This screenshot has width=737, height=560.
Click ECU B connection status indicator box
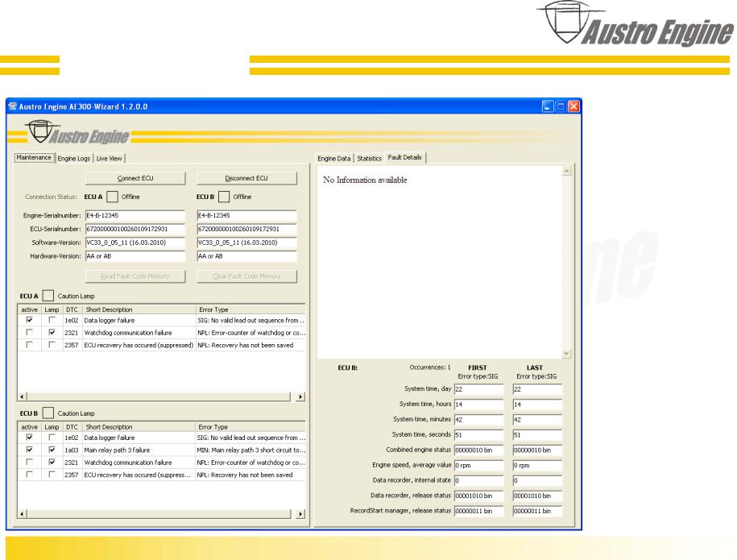[224, 197]
